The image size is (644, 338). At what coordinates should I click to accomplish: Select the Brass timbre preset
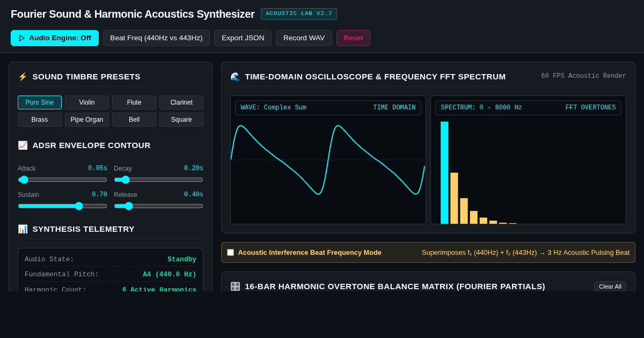[x=40, y=120]
